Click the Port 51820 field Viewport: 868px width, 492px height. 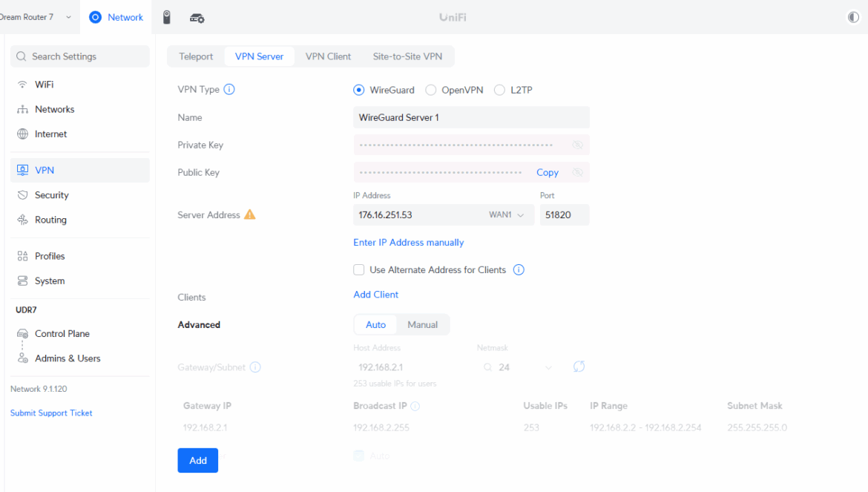[565, 214]
